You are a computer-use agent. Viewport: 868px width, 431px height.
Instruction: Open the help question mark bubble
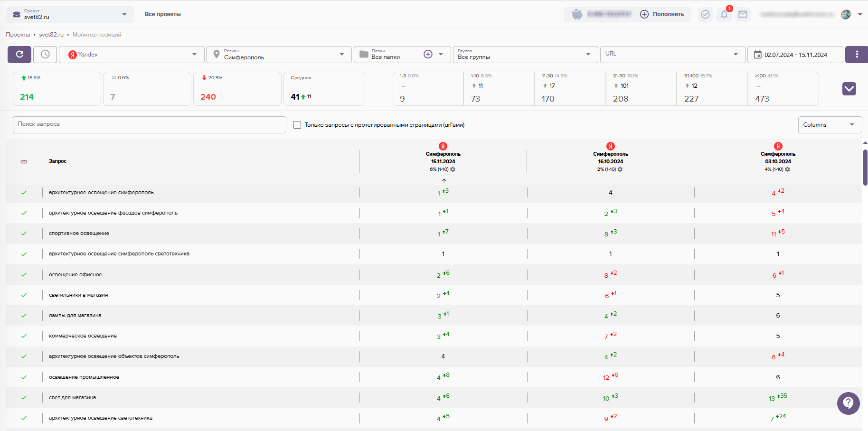(x=848, y=403)
